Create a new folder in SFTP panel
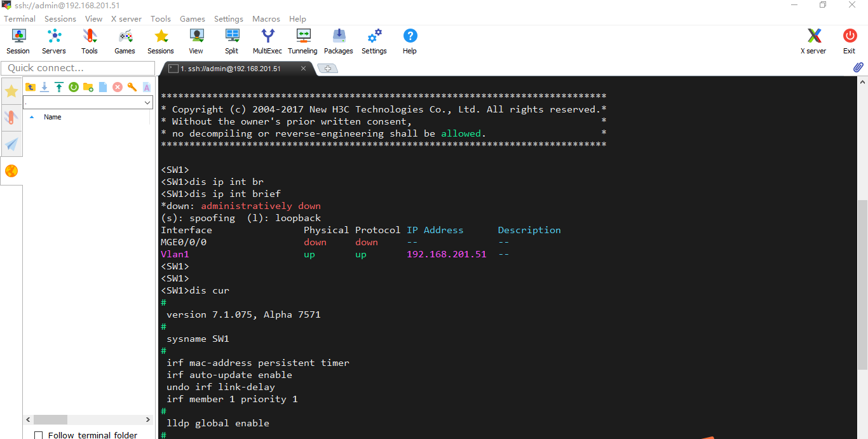868x439 pixels. tap(88, 87)
